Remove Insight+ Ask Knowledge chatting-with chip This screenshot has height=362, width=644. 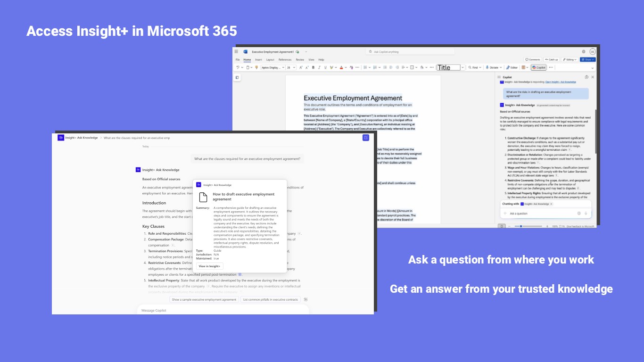click(x=551, y=204)
